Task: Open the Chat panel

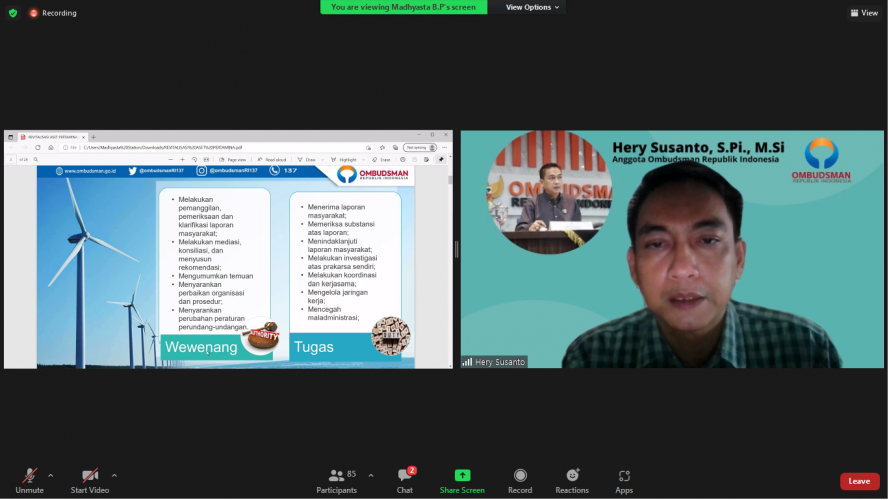Action: click(x=404, y=478)
